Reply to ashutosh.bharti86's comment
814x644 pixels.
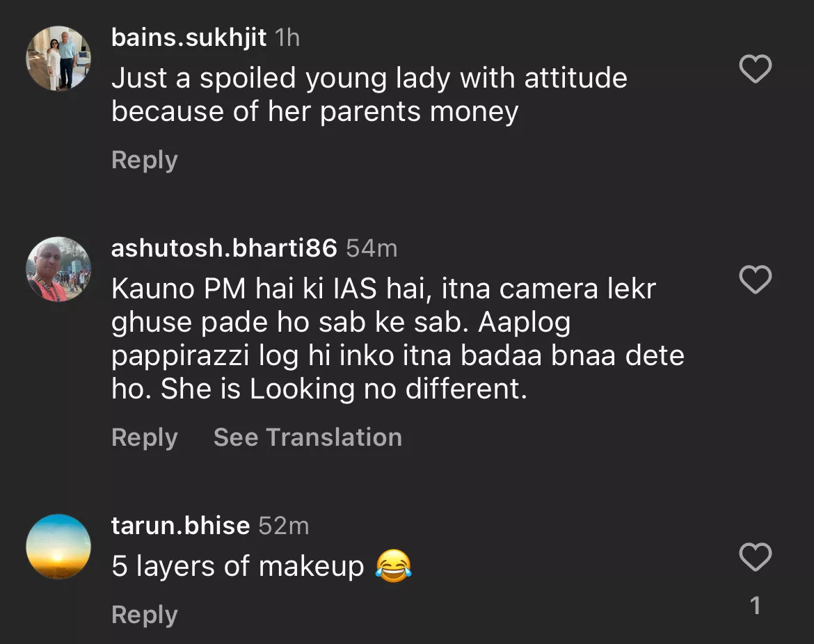pos(145,437)
